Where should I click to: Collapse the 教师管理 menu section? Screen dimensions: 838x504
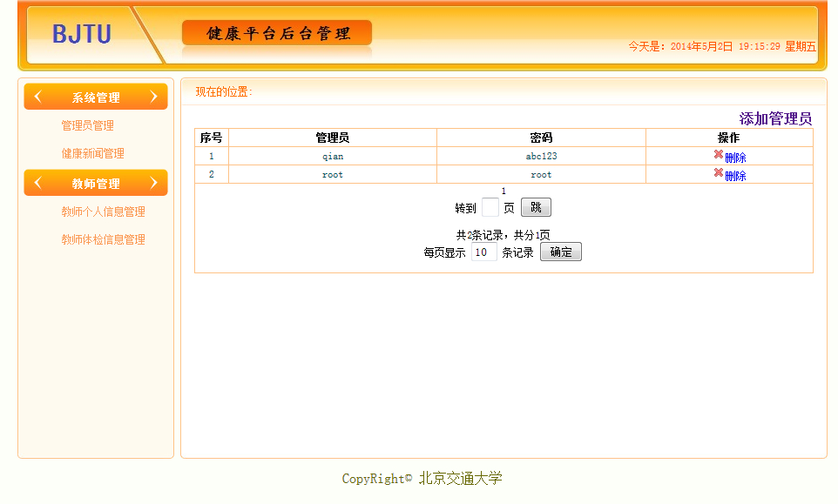coord(96,183)
